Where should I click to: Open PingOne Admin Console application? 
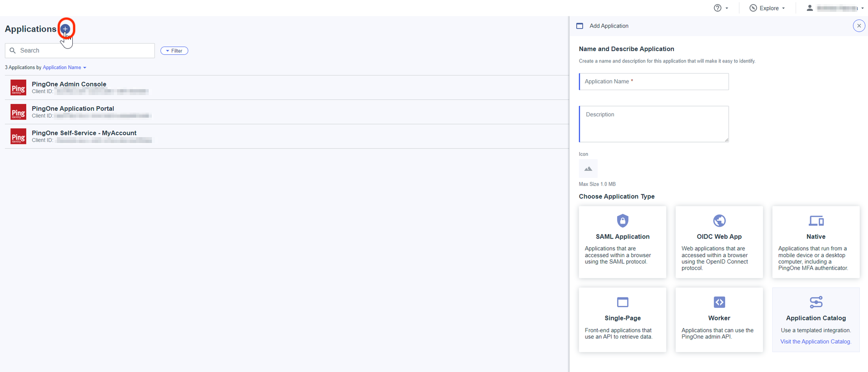(69, 84)
